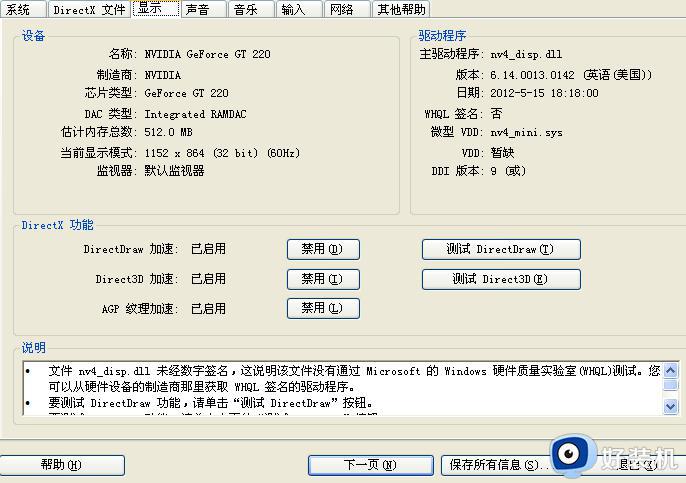Click the notes box scroll up arrow

(670, 371)
